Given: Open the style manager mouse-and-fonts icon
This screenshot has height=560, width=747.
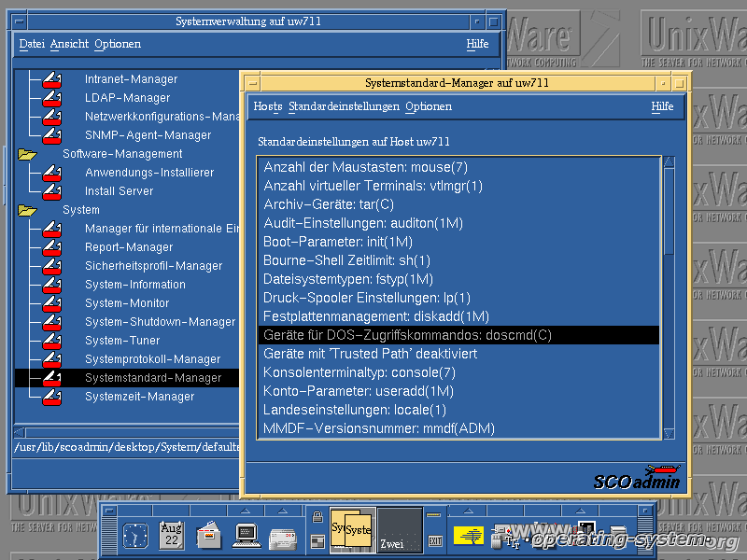Looking at the screenshot, I should pyautogui.click(x=506, y=536).
